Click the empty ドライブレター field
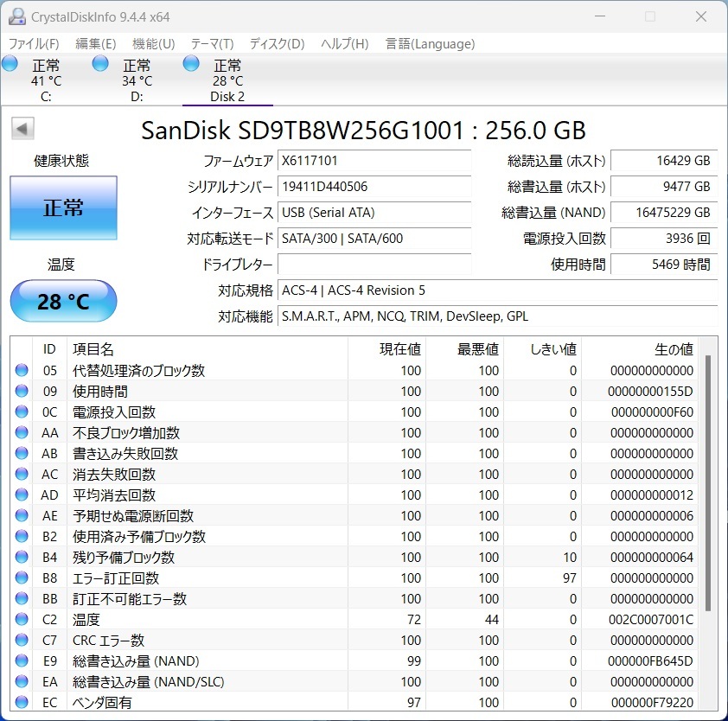The width and height of the screenshot is (728, 721). 374,265
